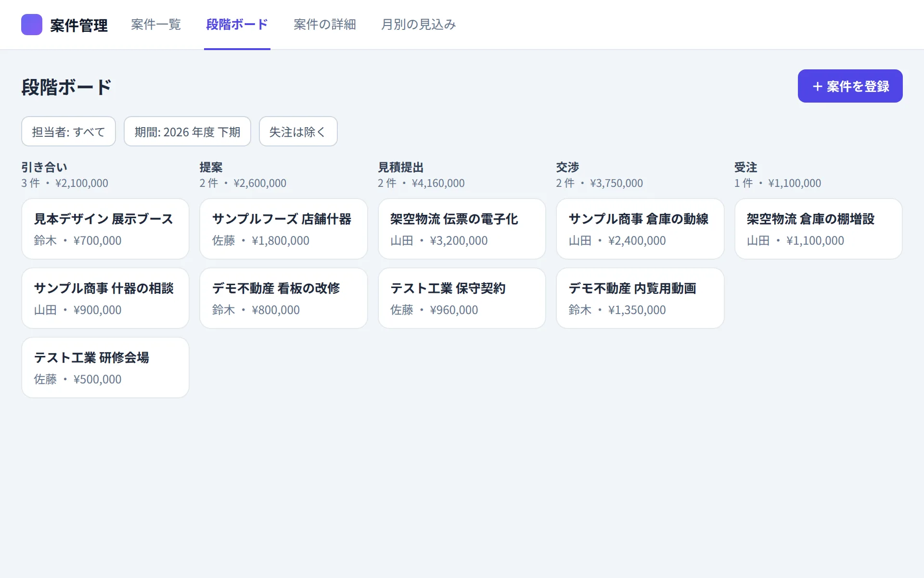The image size is (924, 578).
Task: Open the サンプル商事 倉庫の動線 card
Action: point(640,229)
